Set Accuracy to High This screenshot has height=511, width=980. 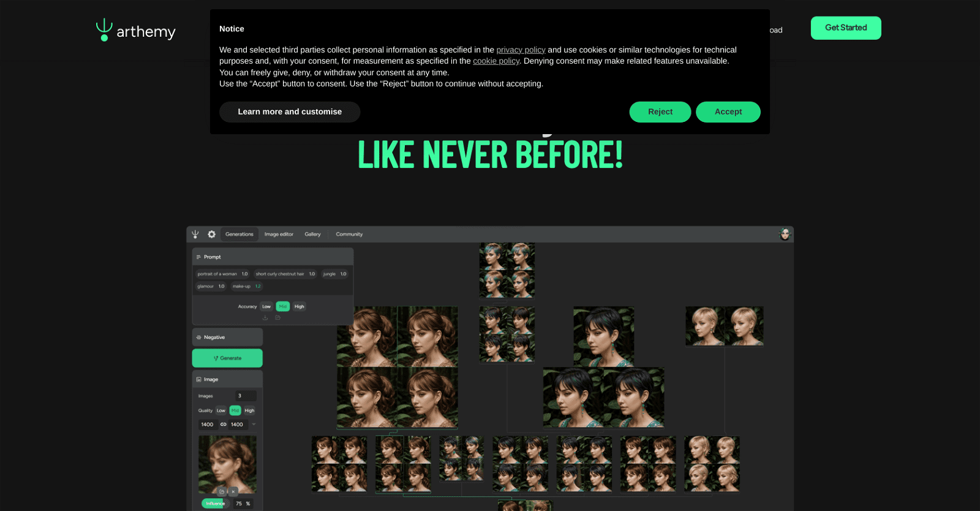click(x=299, y=306)
